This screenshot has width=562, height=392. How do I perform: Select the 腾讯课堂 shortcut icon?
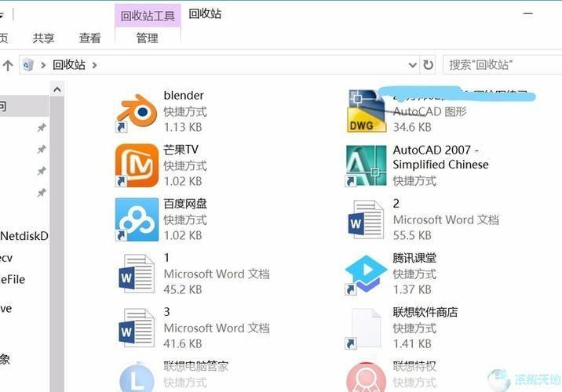(366, 274)
